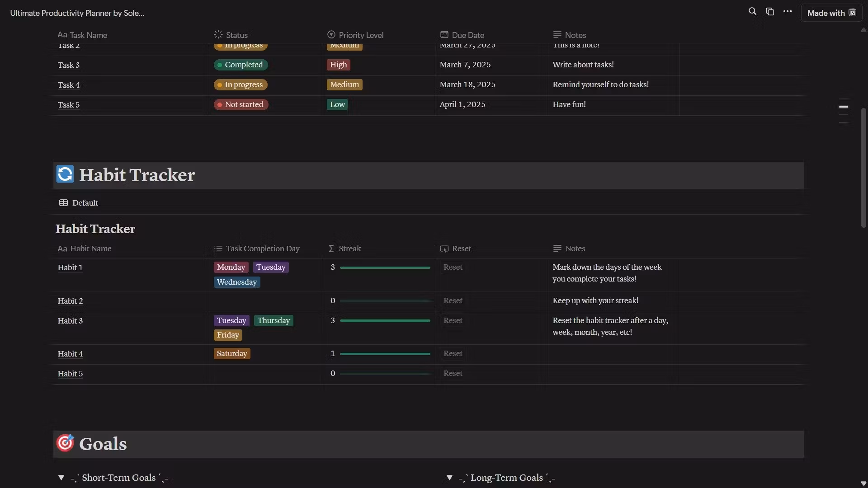
Task: Collapse the Long-Term Goals toggle
Action: [x=449, y=478]
